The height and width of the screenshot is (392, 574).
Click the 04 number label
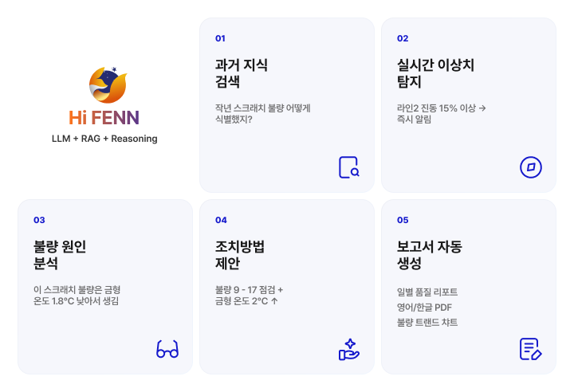coord(221,220)
